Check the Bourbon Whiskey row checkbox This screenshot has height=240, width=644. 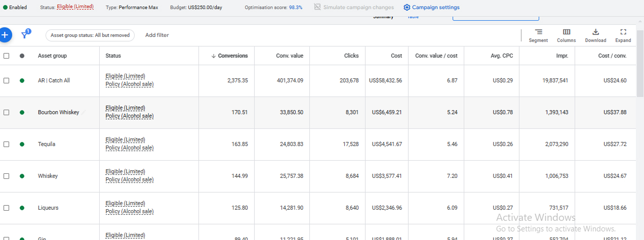7,112
